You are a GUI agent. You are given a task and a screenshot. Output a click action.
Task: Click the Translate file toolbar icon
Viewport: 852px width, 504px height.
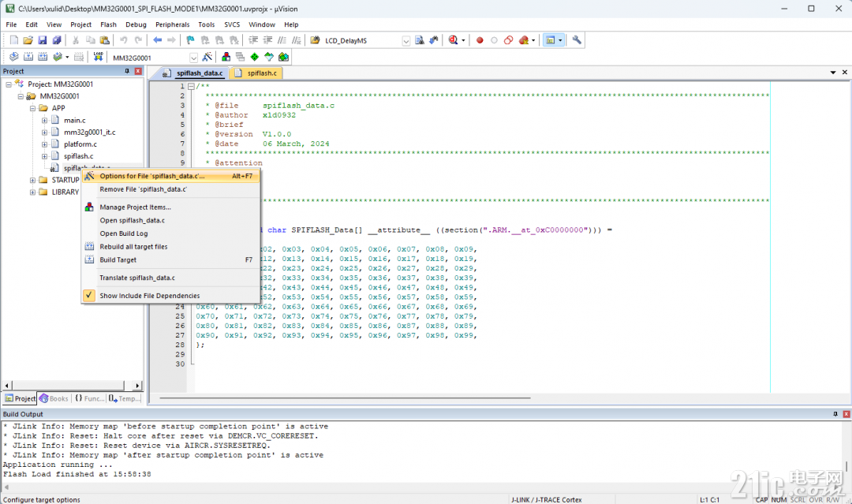(x=14, y=57)
